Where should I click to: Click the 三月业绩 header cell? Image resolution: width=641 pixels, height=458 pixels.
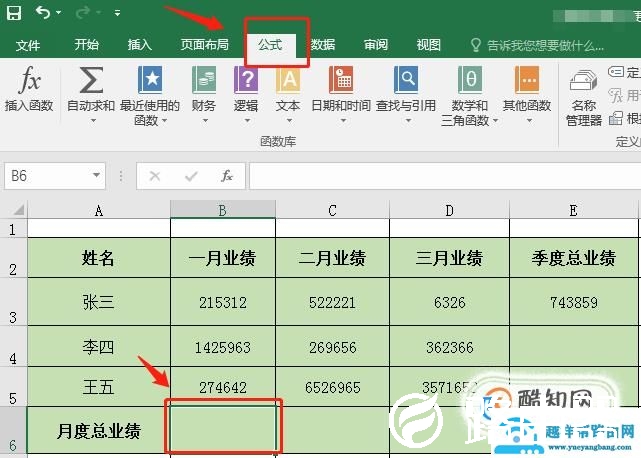[449, 258]
